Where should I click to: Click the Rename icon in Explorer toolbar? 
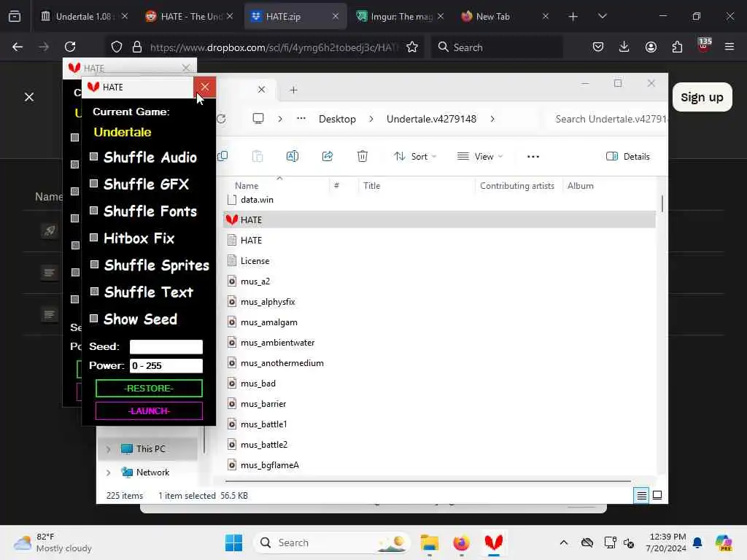click(x=293, y=156)
